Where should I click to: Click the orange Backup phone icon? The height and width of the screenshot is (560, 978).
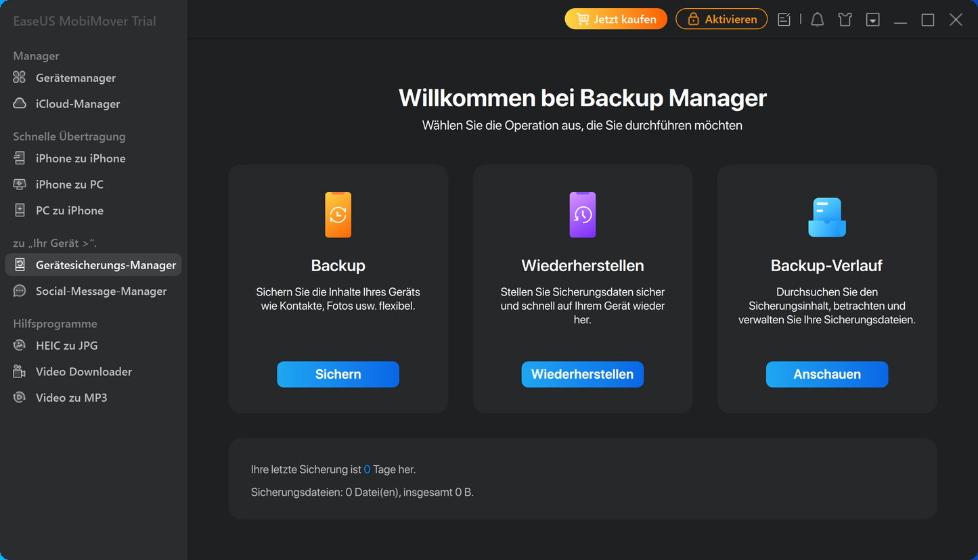tap(338, 215)
